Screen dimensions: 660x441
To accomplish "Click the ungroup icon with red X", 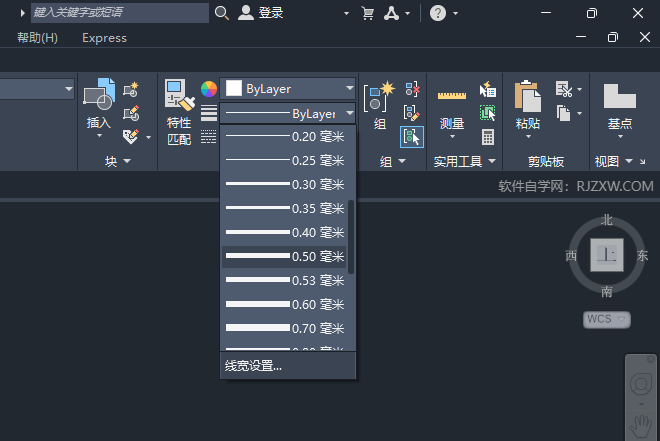I will [x=412, y=89].
